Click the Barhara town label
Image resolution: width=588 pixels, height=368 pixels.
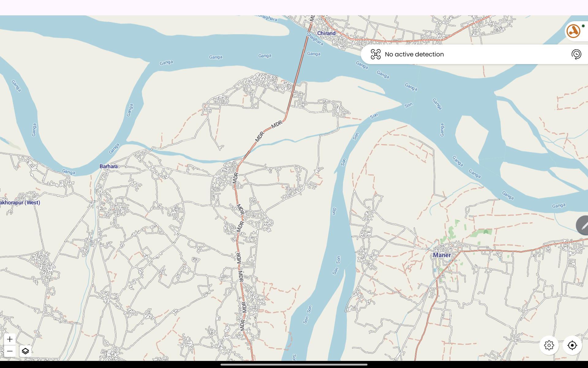[108, 166]
